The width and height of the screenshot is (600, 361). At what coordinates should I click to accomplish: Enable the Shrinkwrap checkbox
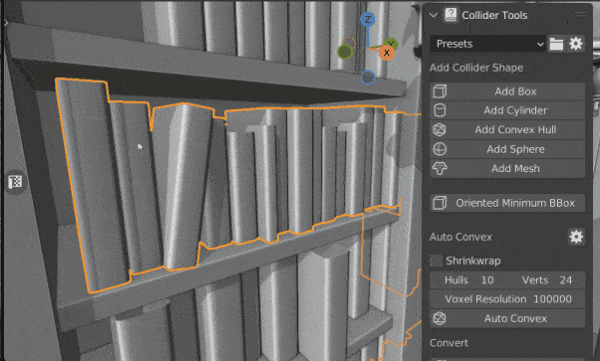(436, 261)
